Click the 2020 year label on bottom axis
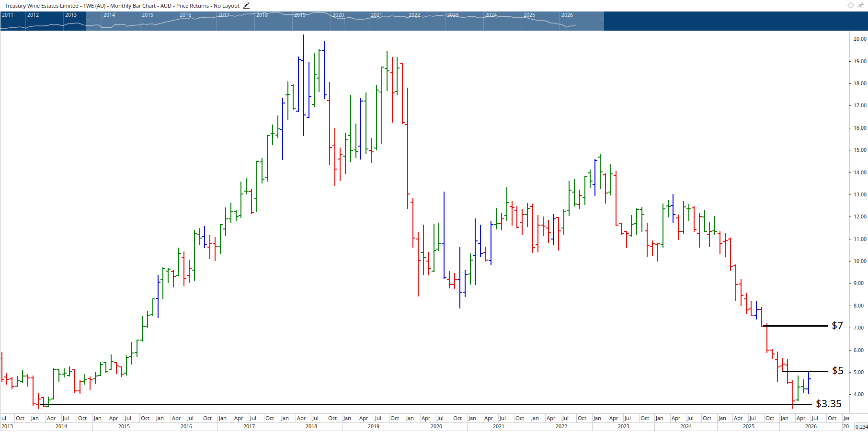868x433 pixels. point(436,426)
